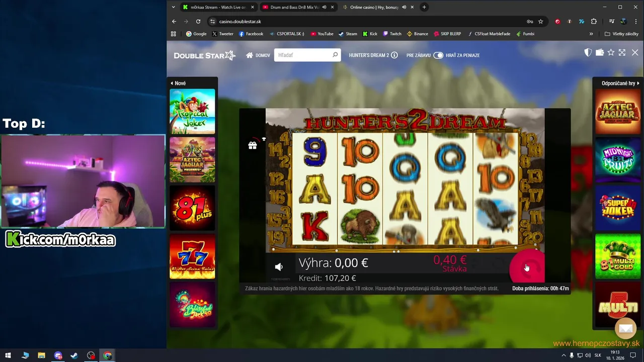Open the gift box bonus icon
This screenshot has width=644, height=362.
pos(253,145)
